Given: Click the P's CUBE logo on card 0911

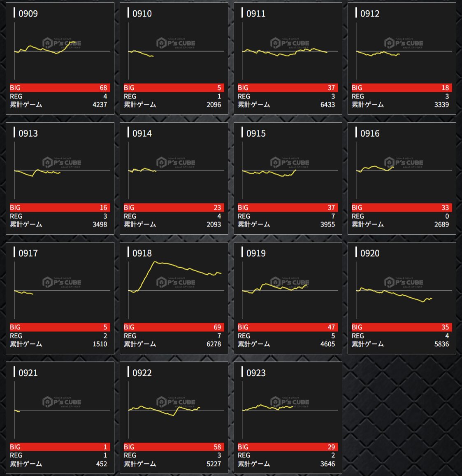Looking at the screenshot, I should (289, 43).
